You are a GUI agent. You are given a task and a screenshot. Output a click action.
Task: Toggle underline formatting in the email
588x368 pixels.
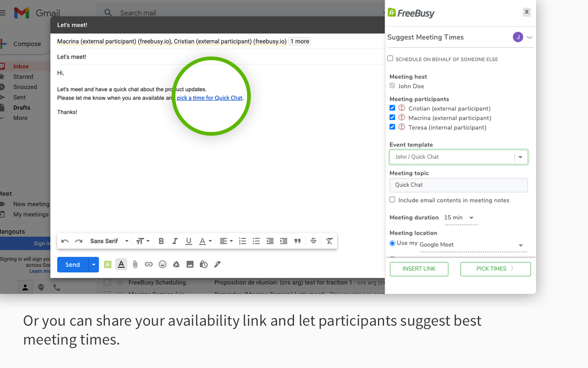pos(188,241)
